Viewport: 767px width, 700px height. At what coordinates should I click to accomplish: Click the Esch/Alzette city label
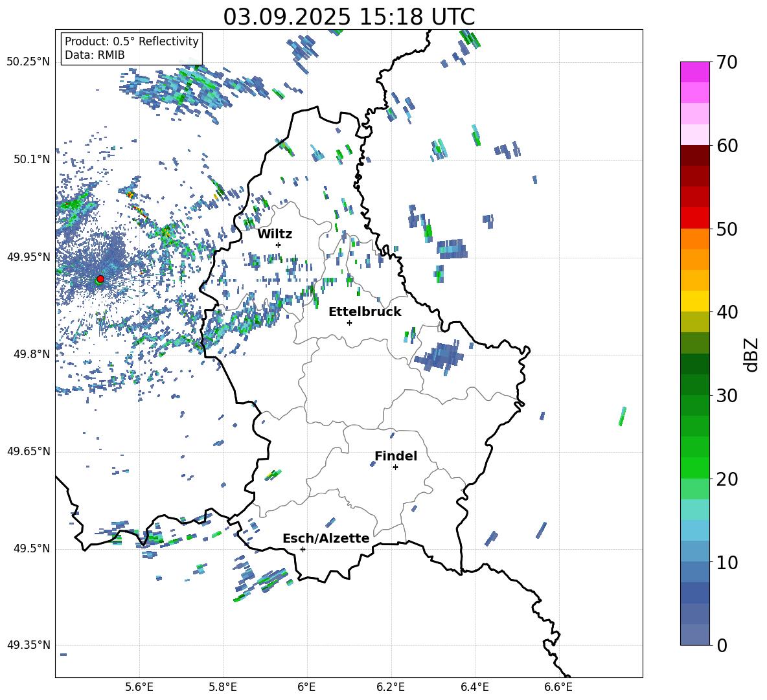(x=326, y=538)
